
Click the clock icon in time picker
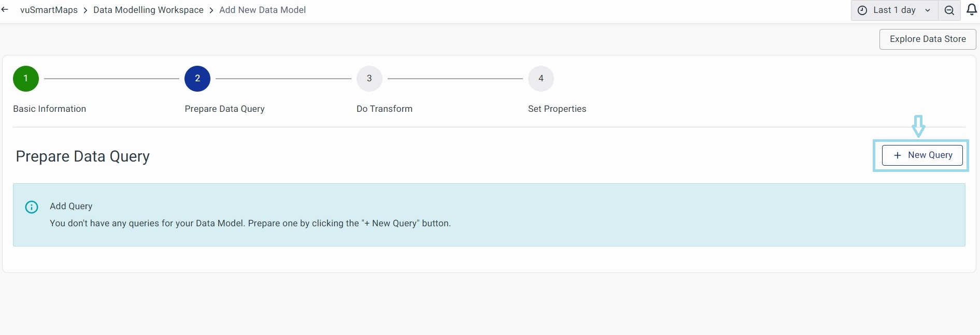[x=862, y=10]
